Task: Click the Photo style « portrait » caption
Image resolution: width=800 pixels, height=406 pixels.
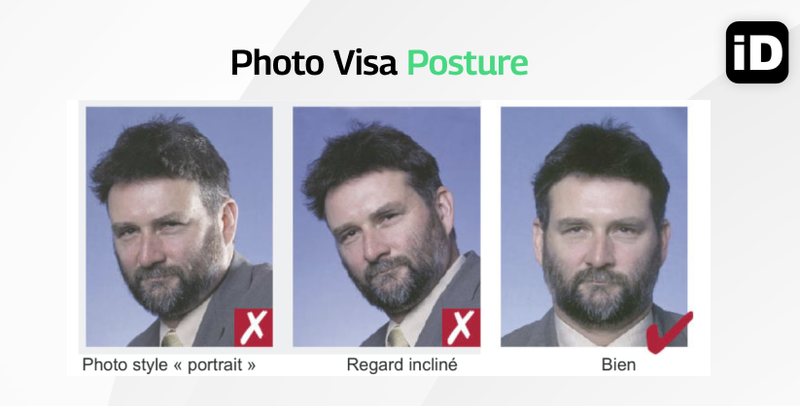Action: [169, 365]
